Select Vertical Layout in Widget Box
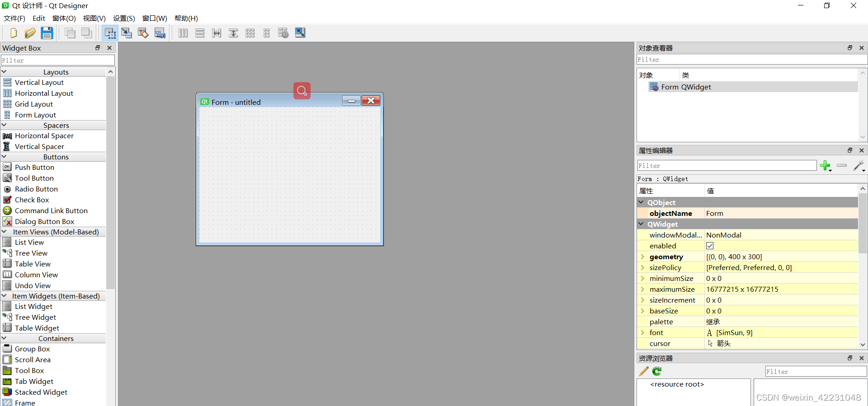This screenshot has height=406, width=868. point(39,82)
